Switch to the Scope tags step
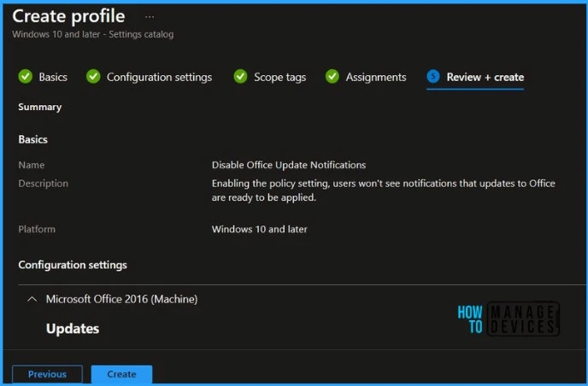Image resolution: width=588 pixels, height=386 pixels. (280, 77)
